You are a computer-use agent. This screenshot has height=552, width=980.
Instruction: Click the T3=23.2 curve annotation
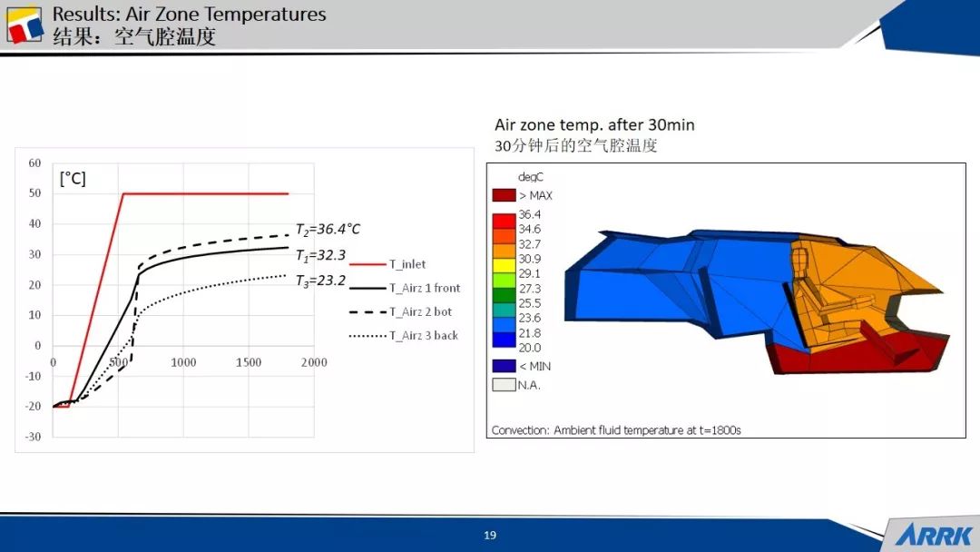click(x=320, y=281)
